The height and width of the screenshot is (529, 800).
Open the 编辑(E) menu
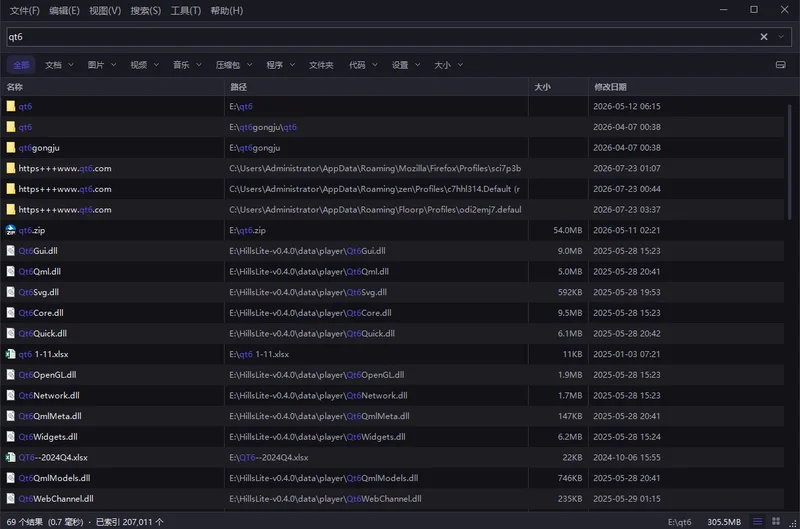point(64,11)
